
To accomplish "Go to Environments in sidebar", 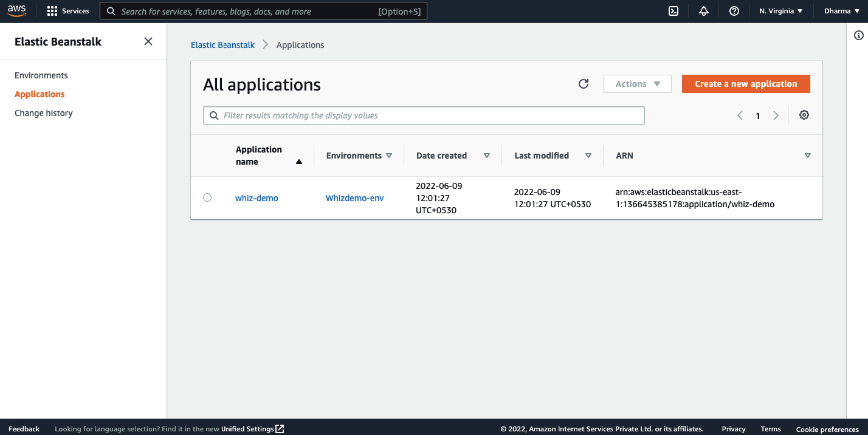I will pos(41,75).
